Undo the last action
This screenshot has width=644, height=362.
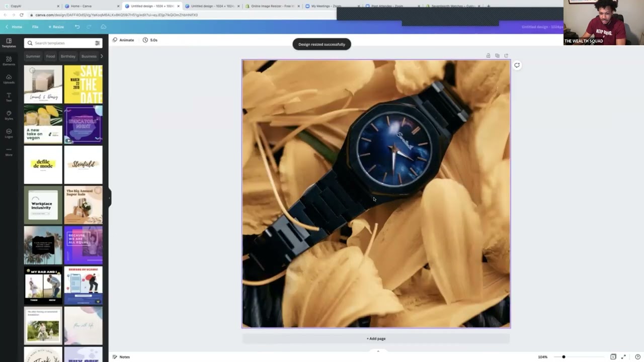[77, 27]
